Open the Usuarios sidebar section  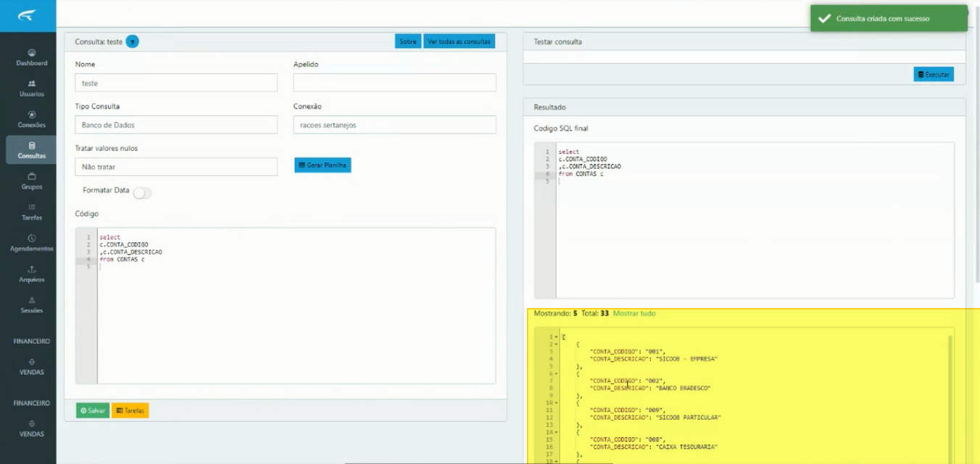32,88
